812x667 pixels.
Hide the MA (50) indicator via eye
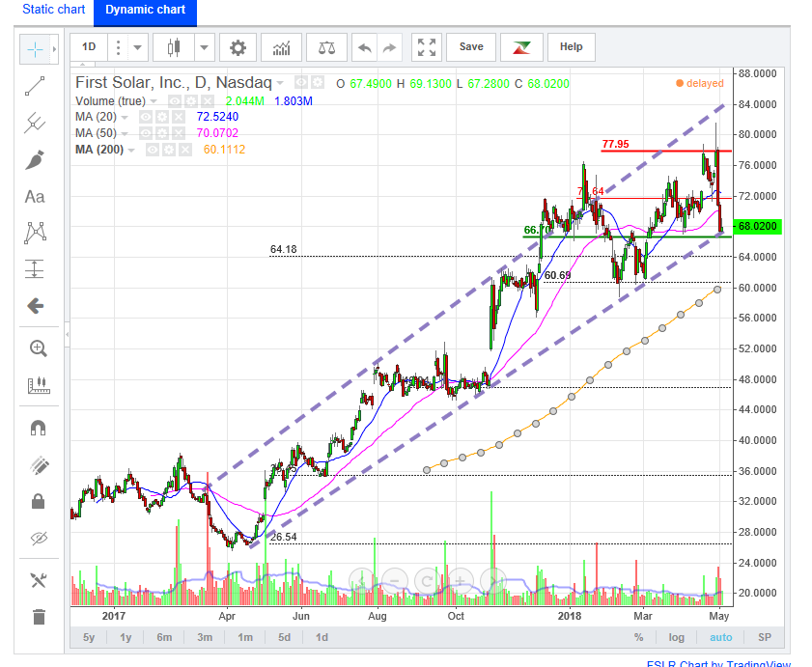pos(146,133)
